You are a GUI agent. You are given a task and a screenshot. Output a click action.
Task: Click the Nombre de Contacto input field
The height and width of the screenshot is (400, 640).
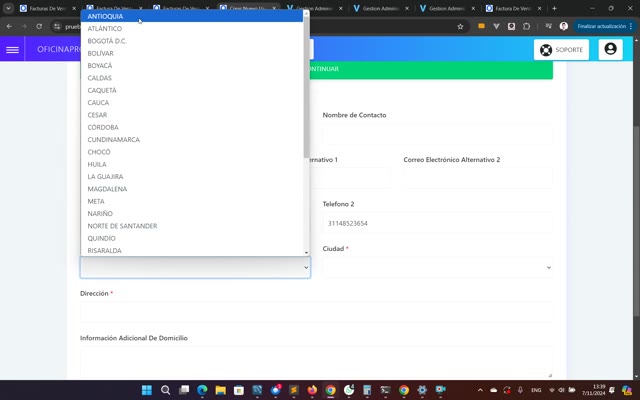[x=437, y=134]
